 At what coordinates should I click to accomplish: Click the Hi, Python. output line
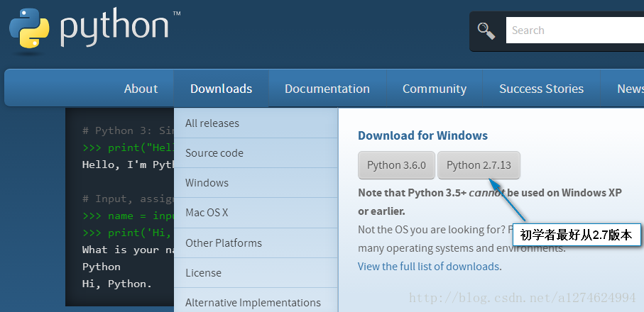click(x=117, y=284)
